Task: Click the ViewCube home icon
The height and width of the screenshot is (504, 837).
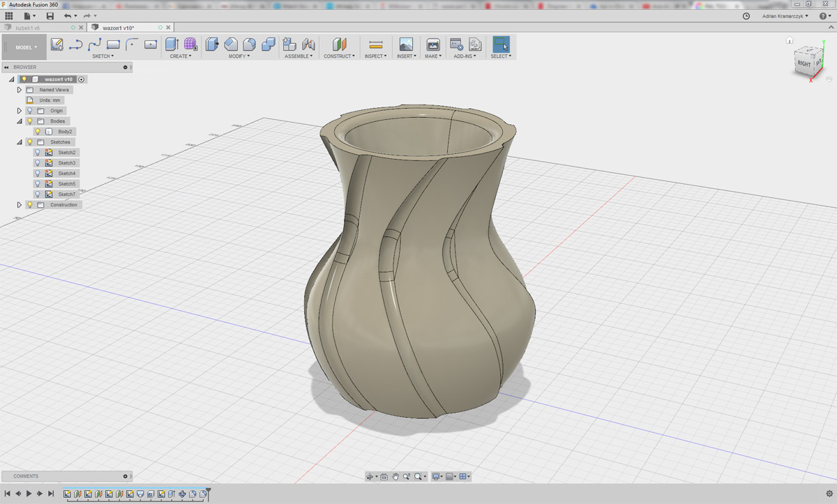Action: 790,40
